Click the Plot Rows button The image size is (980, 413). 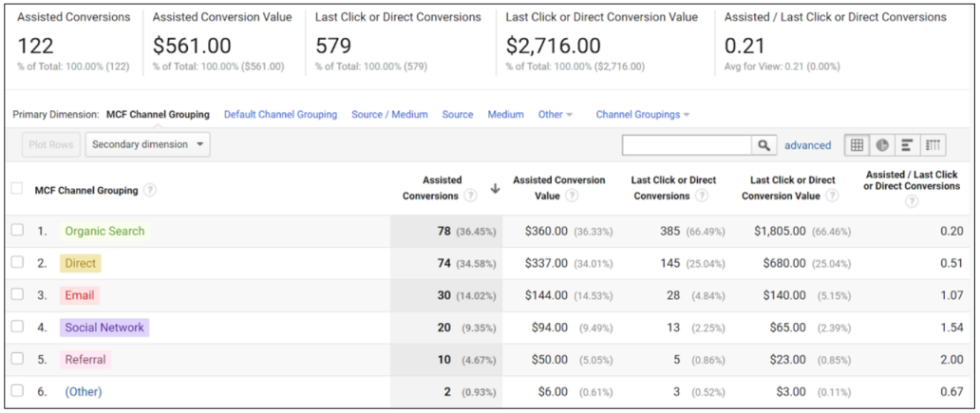click(x=51, y=144)
